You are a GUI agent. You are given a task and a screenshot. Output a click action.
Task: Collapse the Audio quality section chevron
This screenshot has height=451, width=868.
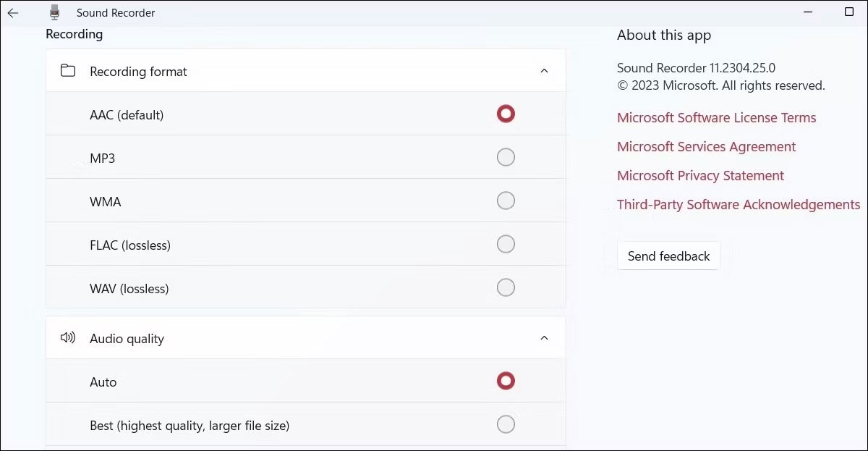click(545, 338)
